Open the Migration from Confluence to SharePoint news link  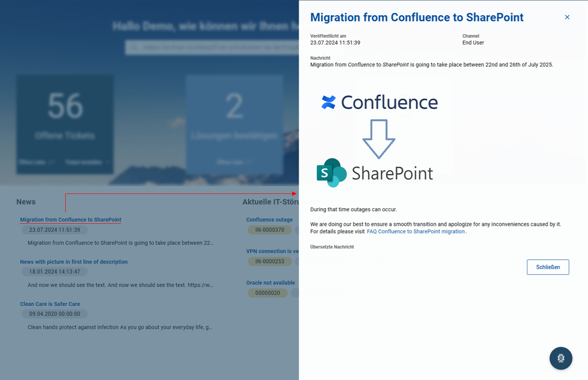coord(71,220)
